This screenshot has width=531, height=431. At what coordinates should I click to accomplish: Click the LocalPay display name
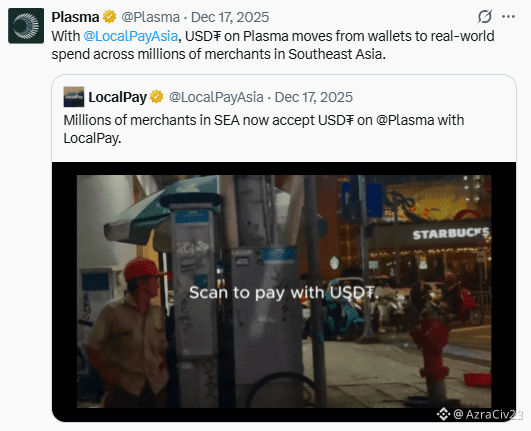(118, 97)
